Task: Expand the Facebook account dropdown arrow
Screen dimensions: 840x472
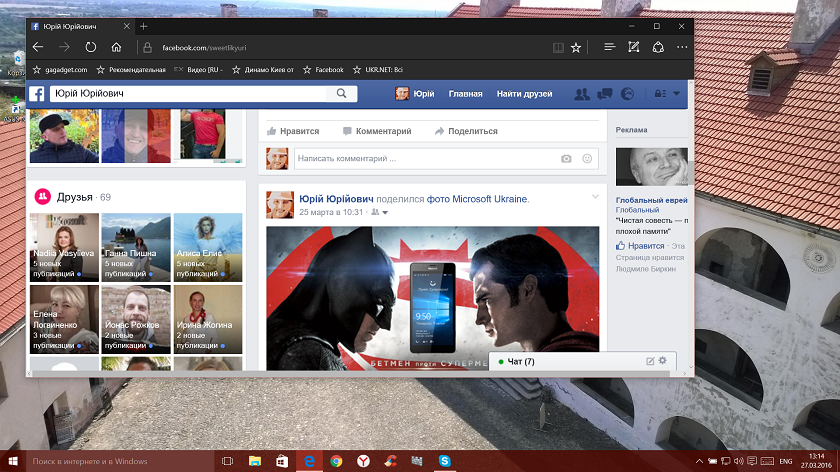Action: 677,94
